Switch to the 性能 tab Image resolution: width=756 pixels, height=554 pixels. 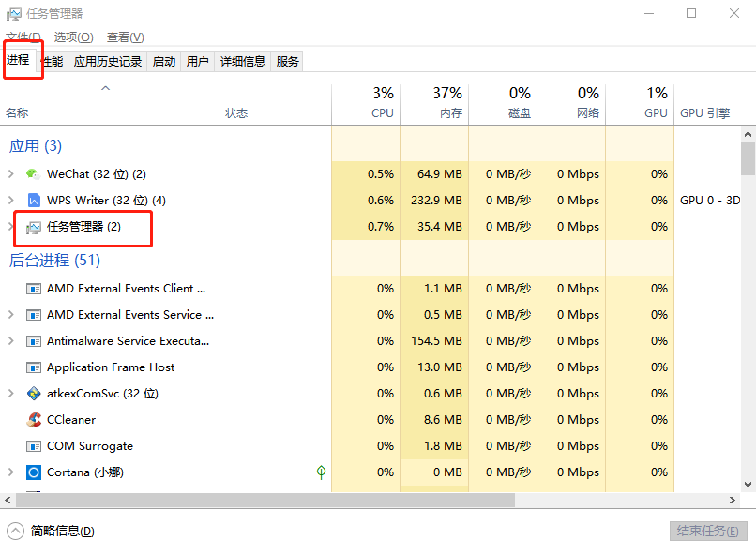[53, 62]
